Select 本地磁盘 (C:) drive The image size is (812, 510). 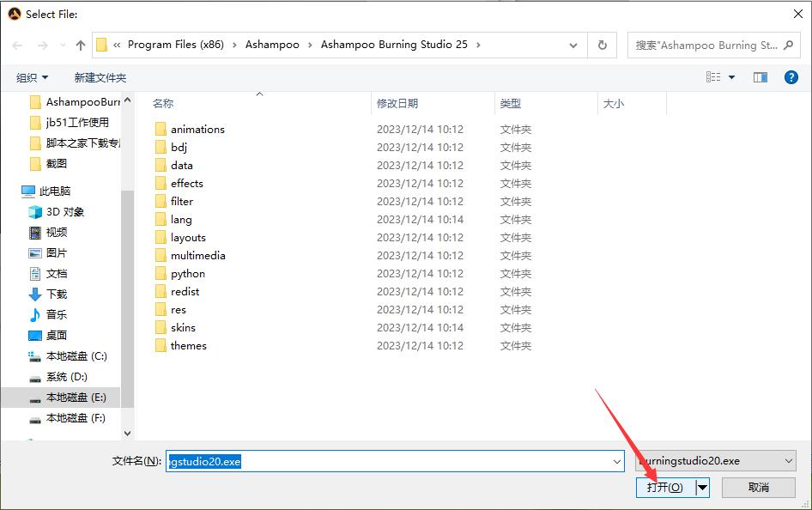(x=67, y=356)
